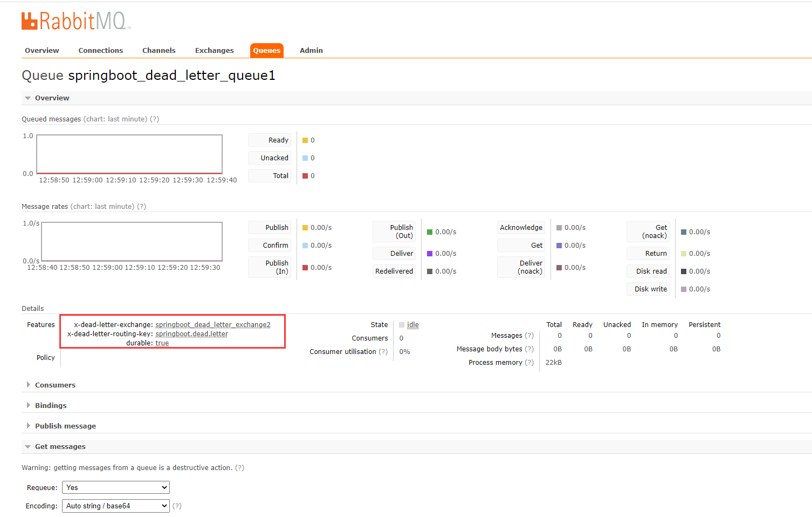Click the yellow Ready color swatch
812x517 pixels.
(305, 140)
